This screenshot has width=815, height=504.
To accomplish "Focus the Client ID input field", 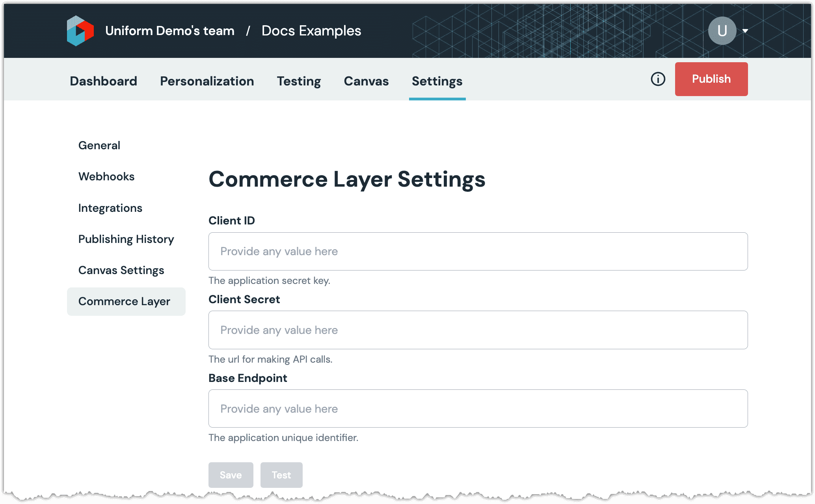I will [478, 252].
